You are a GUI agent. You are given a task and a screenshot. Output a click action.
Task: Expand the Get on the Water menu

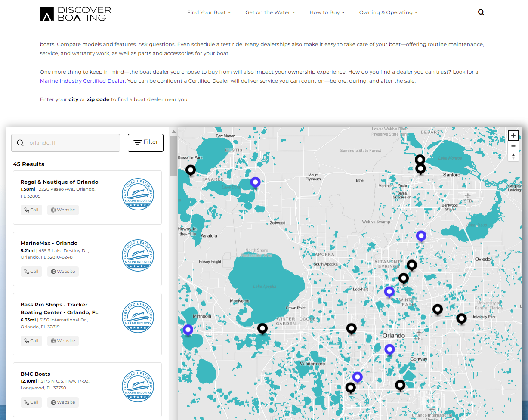pyautogui.click(x=270, y=12)
